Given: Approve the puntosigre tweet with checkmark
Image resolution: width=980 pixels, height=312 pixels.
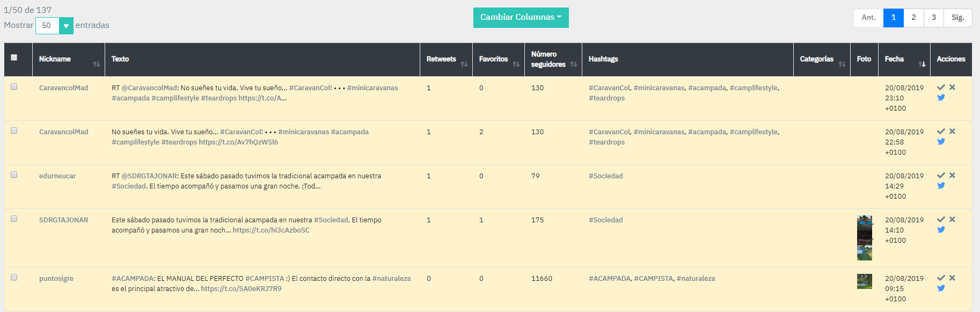Looking at the screenshot, I should pos(941,278).
